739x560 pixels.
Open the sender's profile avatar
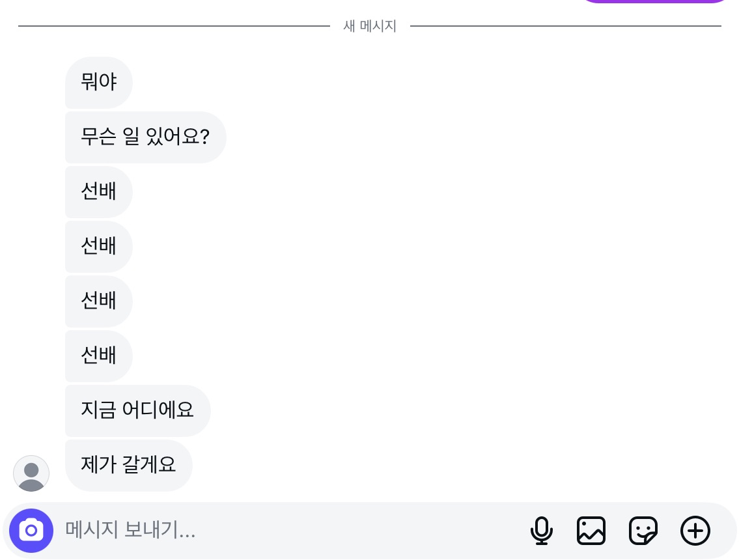(31, 473)
